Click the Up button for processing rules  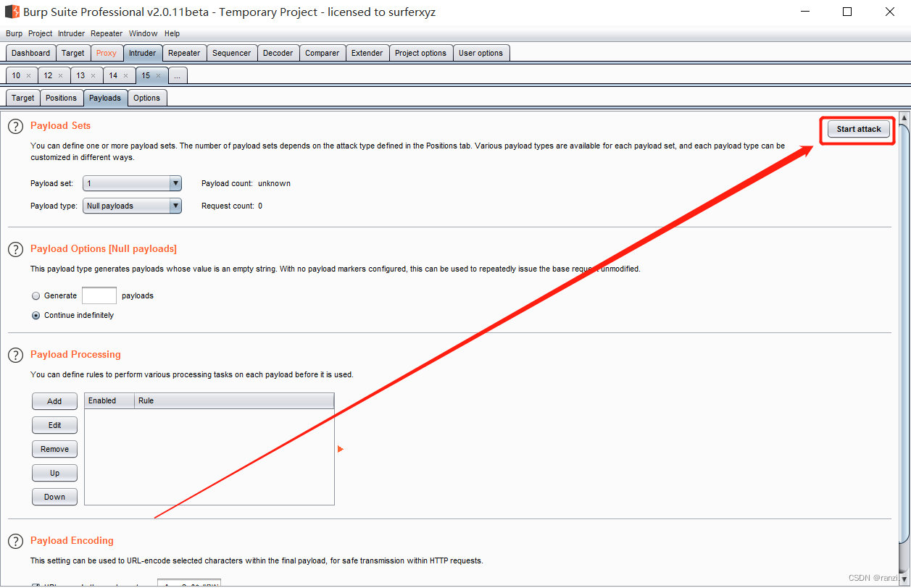click(x=54, y=473)
